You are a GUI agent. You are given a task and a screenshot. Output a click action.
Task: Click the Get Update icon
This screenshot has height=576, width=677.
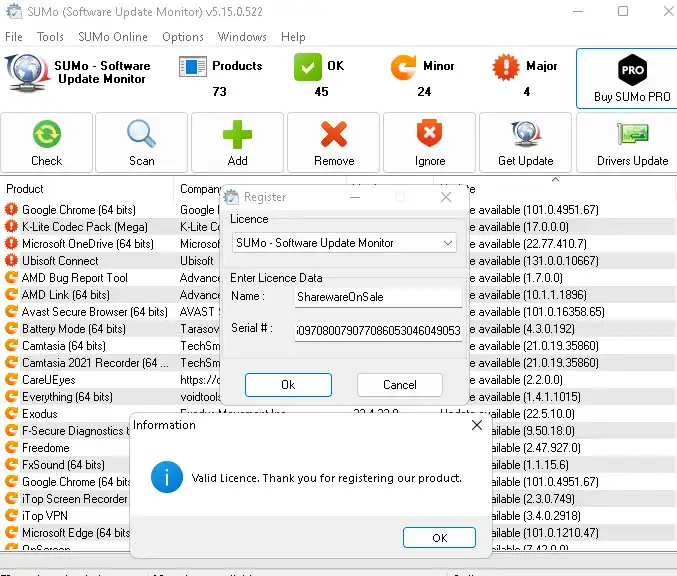click(x=525, y=135)
